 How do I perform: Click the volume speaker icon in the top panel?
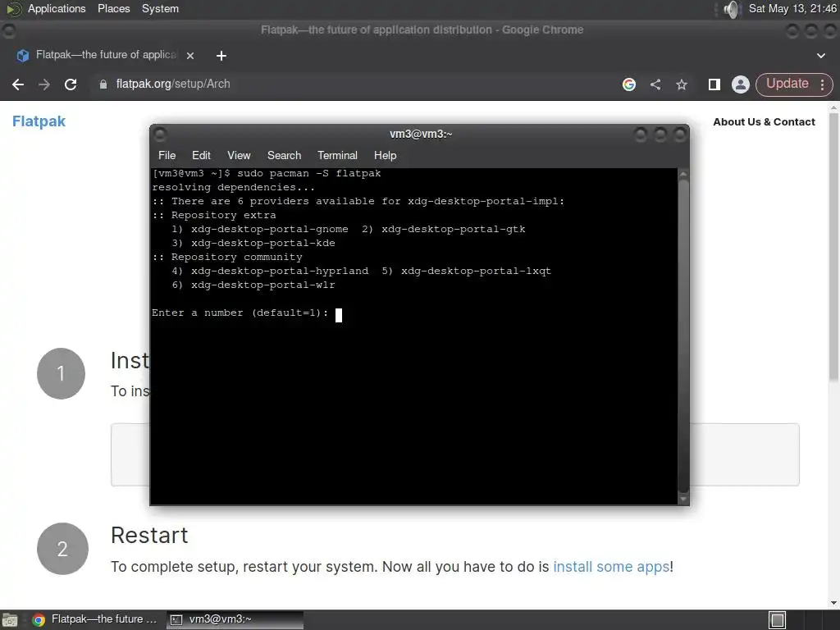[731, 9]
